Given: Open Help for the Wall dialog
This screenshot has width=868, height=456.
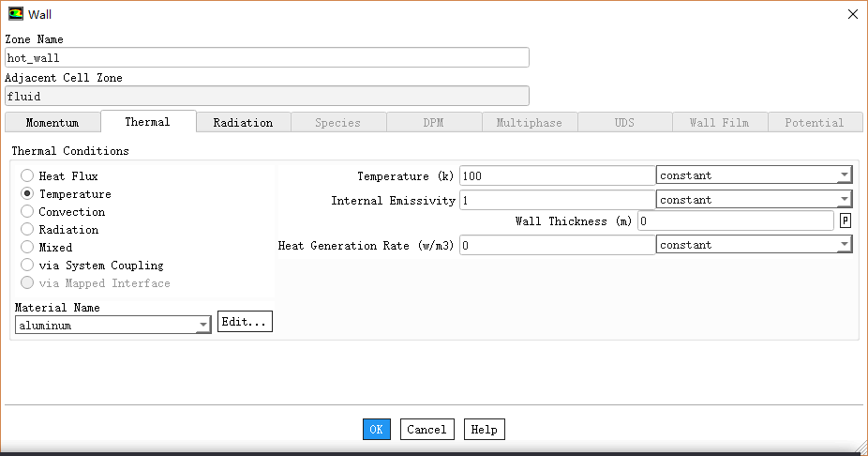Looking at the screenshot, I should coord(484,430).
